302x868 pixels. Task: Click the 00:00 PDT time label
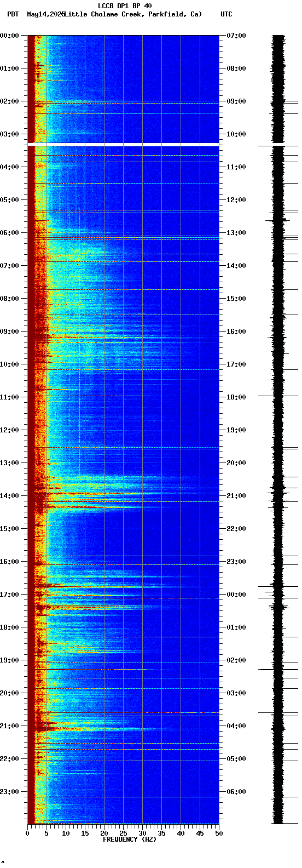9,36
